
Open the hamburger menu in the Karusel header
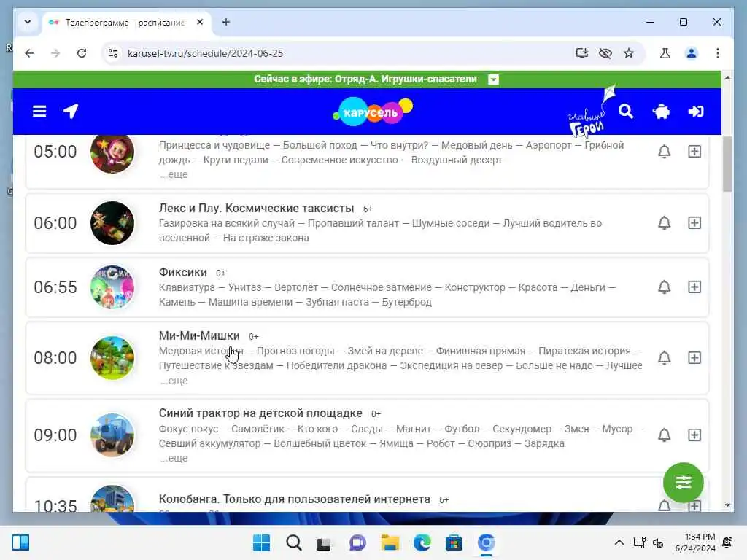coord(39,112)
